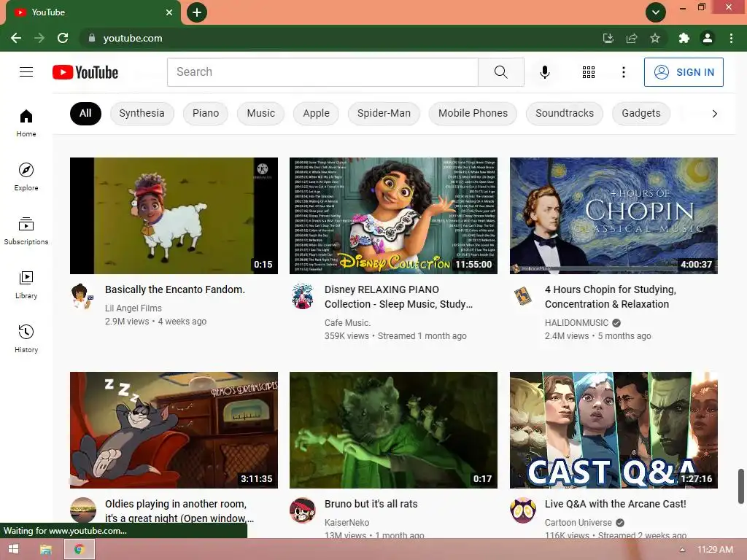Visit HALIDONMUSIC channel name

coord(576,323)
